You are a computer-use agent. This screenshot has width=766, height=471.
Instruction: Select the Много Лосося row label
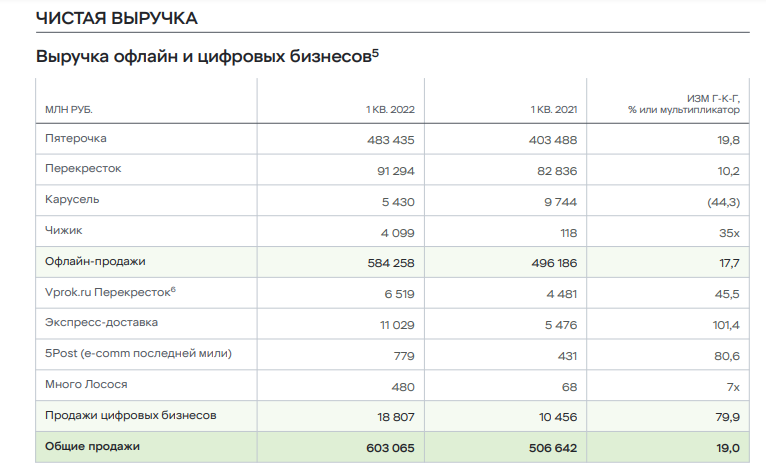click(x=86, y=385)
